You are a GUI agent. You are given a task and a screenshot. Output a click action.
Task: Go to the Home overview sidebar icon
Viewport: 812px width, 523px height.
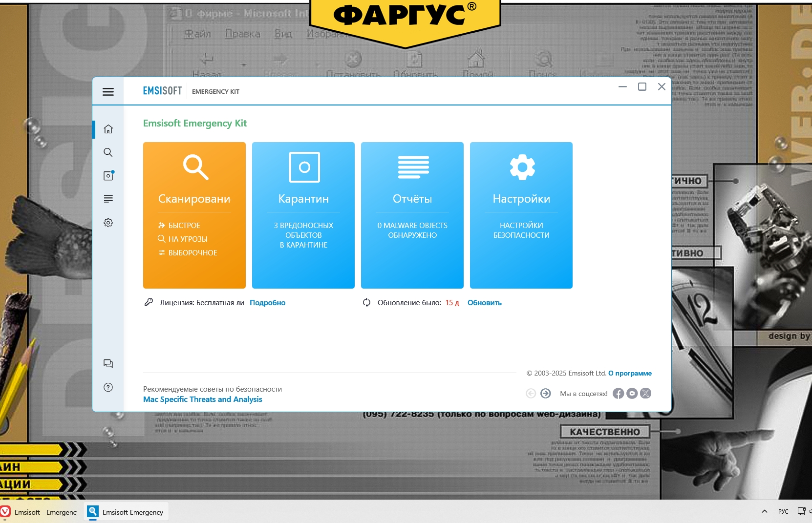108,129
